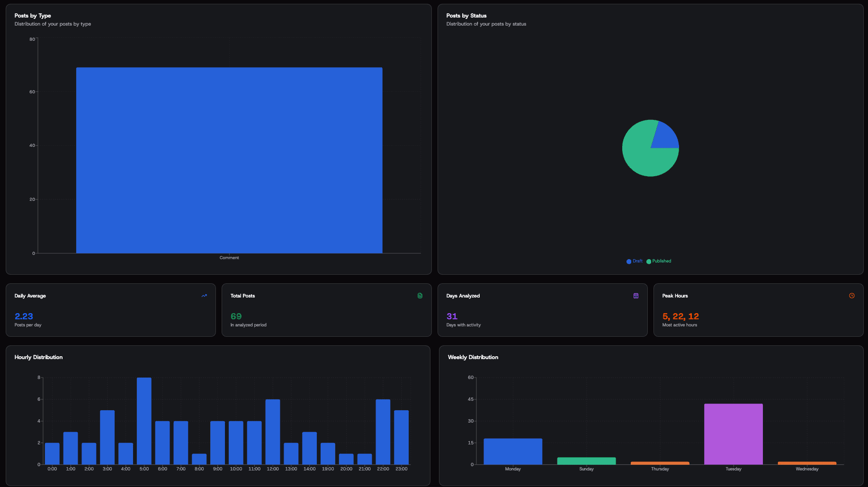Click the Comment bar in Posts by Type
The height and width of the screenshot is (487, 868).
[x=229, y=160]
